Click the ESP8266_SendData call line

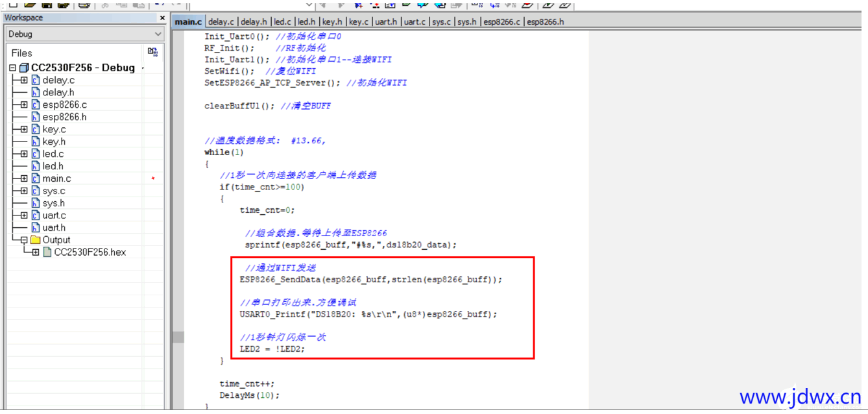371,280
